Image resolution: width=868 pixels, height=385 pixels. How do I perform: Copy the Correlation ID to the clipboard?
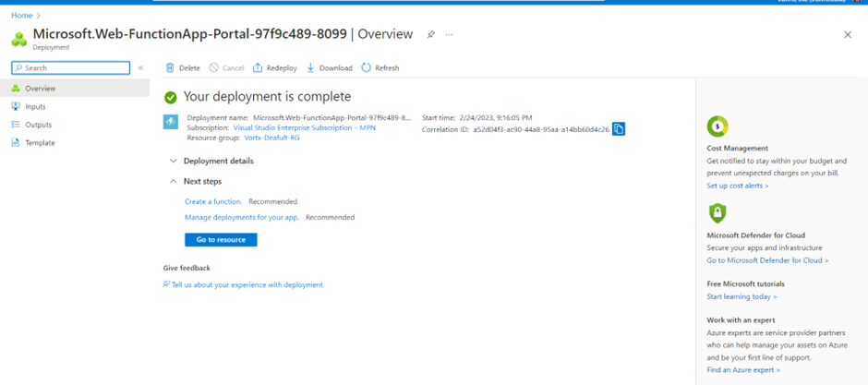pos(619,129)
